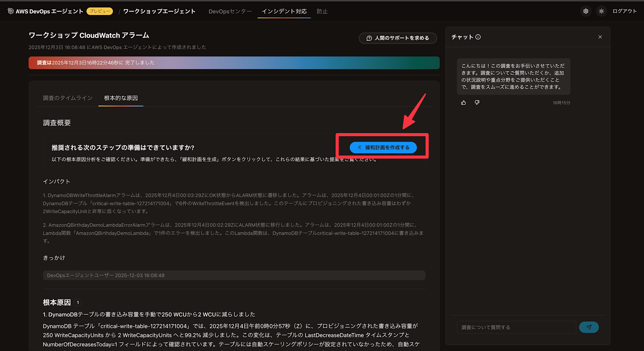644x351 pixels.
Task: Focus the 調査について質問する input field
Action: [516, 327]
